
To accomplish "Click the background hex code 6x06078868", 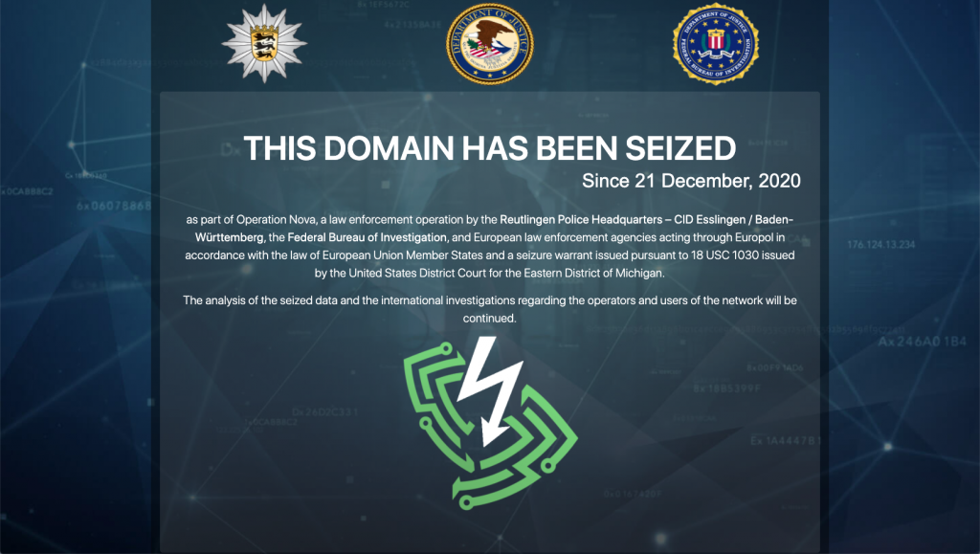I will click(x=114, y=206).
